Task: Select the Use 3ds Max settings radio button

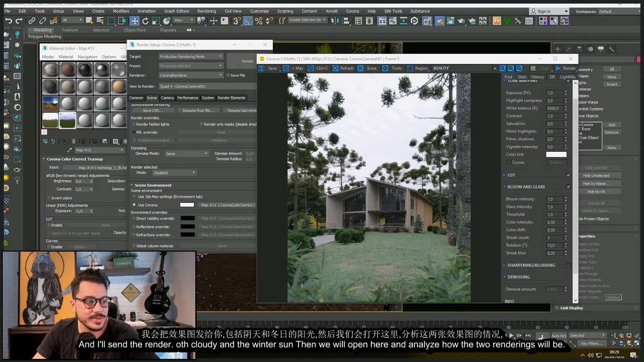Action: [x=134, y=197]
